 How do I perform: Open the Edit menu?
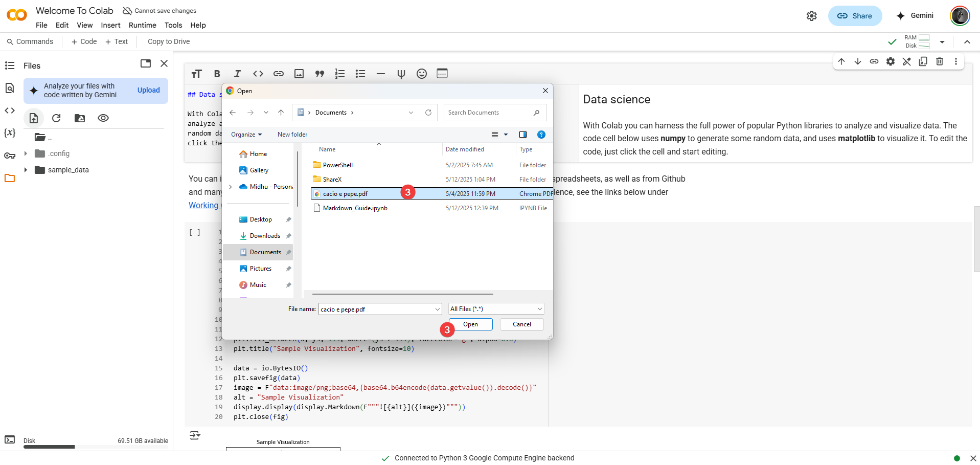62,25
